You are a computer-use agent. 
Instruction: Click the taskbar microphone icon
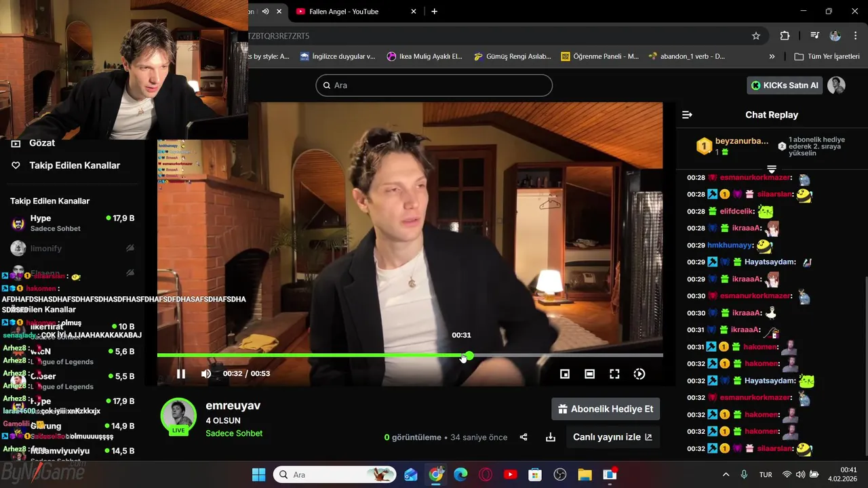745,474
